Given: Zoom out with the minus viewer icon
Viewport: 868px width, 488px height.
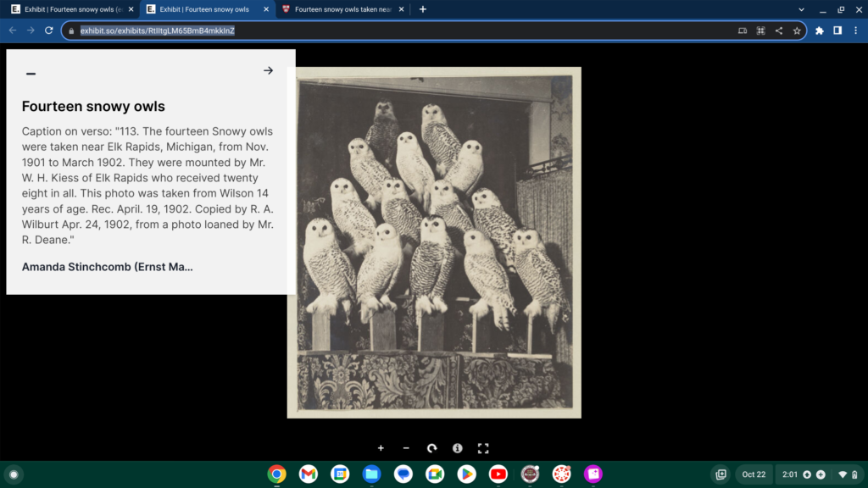Looking at the screenshot, I should coord(406,448).
